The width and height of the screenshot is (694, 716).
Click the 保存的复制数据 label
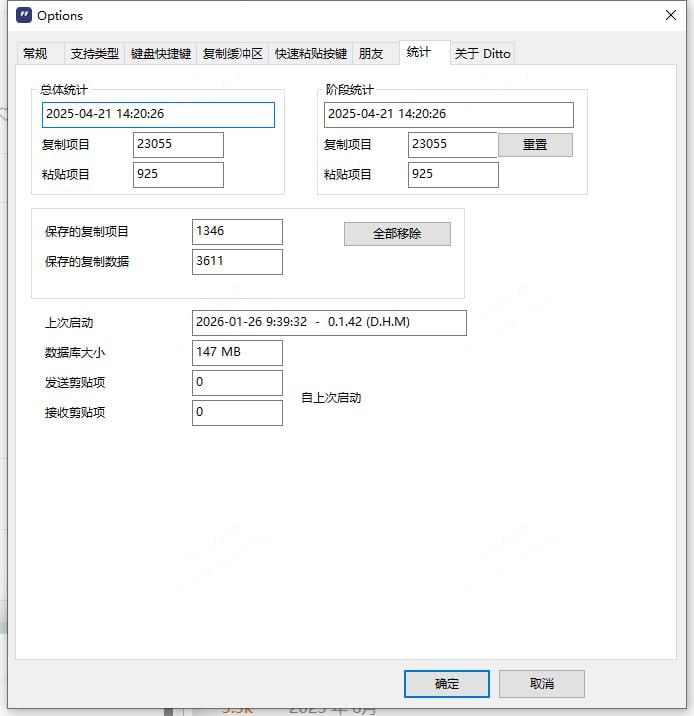87,262
